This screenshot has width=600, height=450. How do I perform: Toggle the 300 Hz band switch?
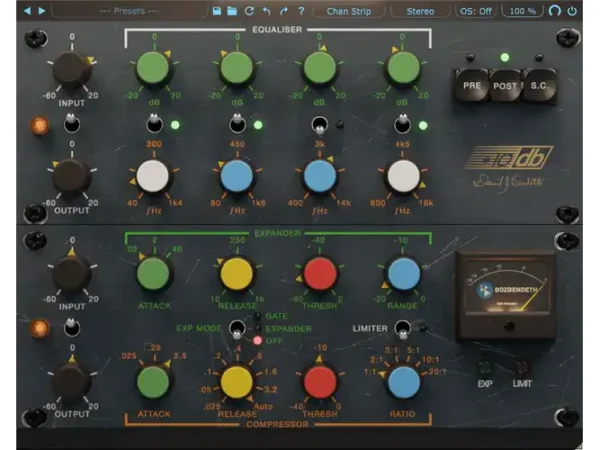(154, 123)
